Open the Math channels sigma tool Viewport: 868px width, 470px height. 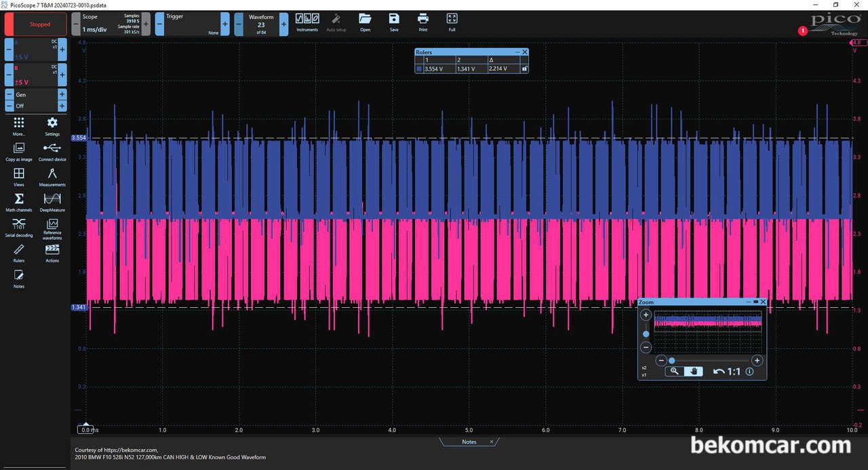click(x=19, y=201)
